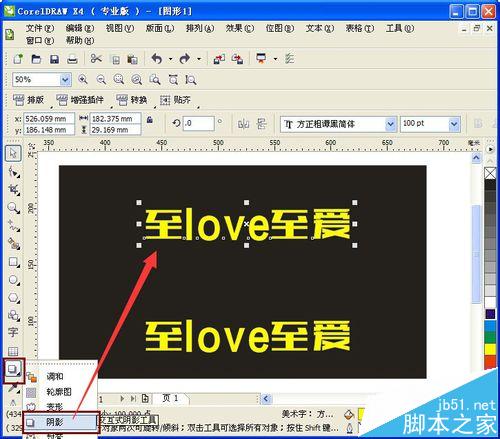
Task: Click the Zoom in magnifier
Action: click(x=83, y=79)
